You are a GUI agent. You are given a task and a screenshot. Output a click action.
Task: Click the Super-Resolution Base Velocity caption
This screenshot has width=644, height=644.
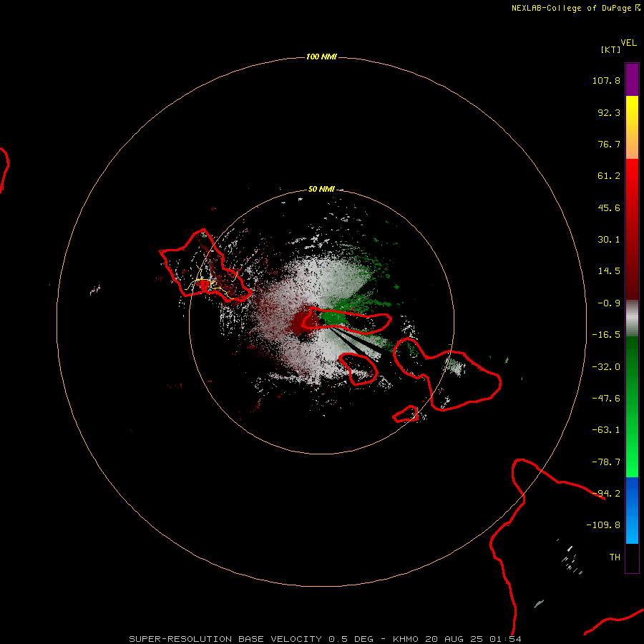pyautogui.click(x=325, y=639)
